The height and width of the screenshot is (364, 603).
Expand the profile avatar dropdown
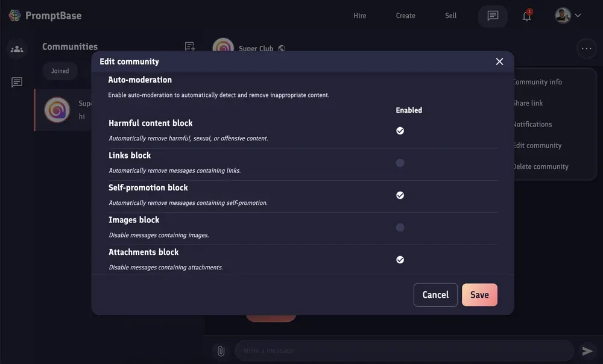(568, 16)
